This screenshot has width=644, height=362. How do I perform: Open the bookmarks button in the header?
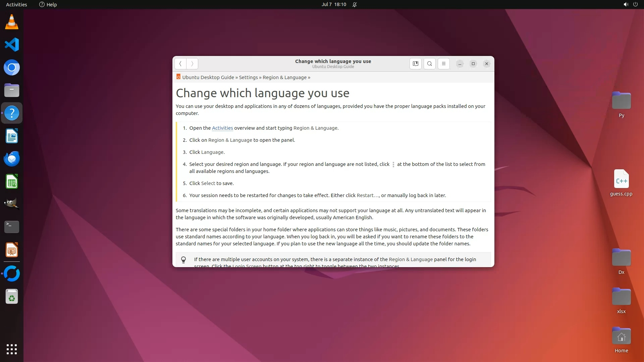415,64
